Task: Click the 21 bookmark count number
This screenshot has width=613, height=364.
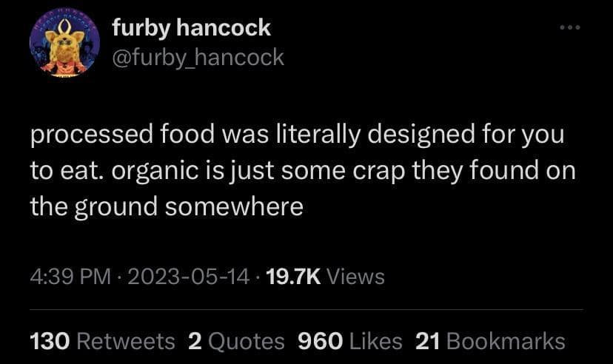Action: 428,341
